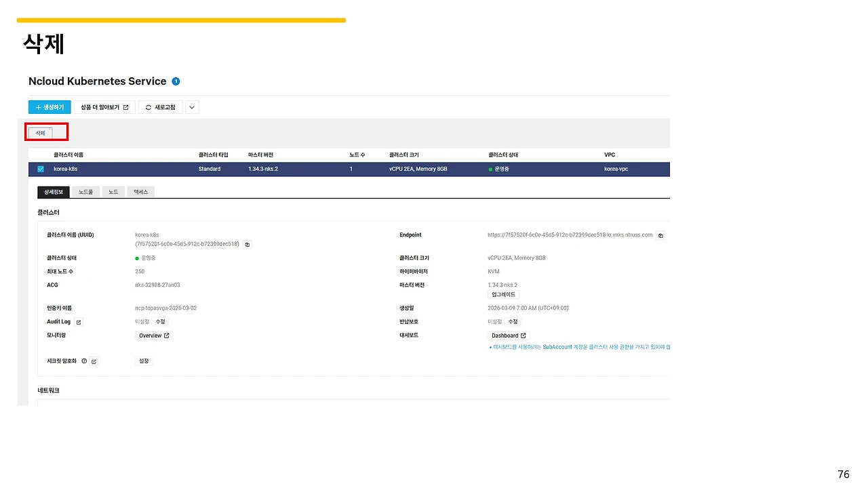Click the 1.34.3-nks.2 version table cell
868x488 pixels.
tap(263, 169)
